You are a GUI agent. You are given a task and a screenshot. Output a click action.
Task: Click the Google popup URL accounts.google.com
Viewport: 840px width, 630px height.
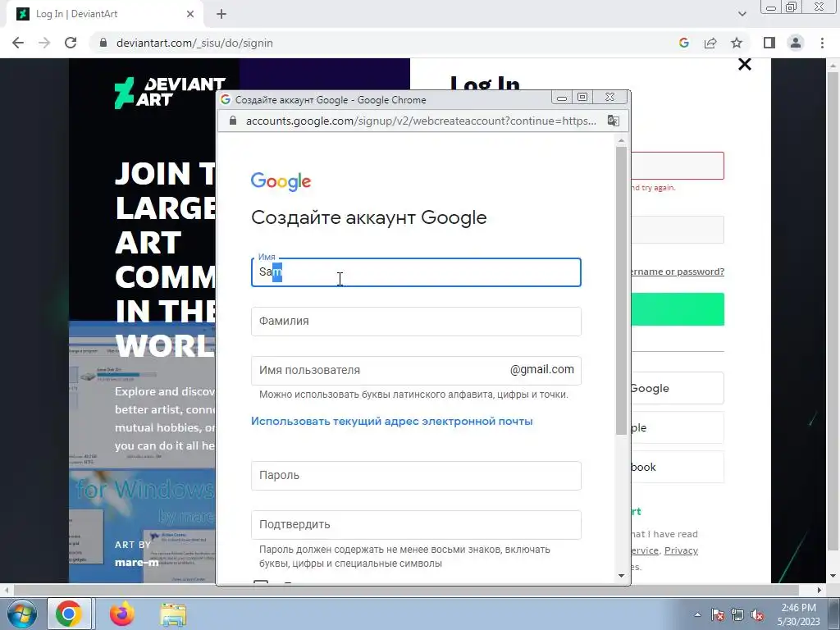tap(421, 121)
